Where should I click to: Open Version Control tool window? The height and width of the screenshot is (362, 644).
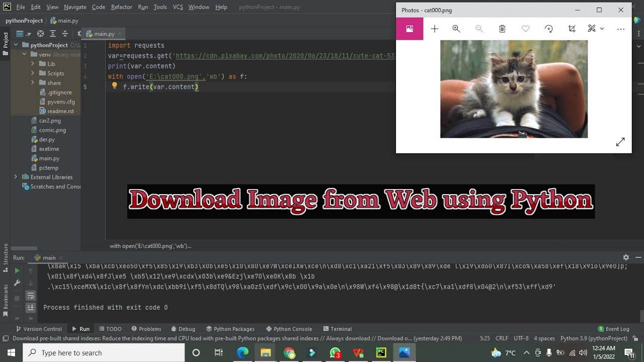click(x=39, y=329)
